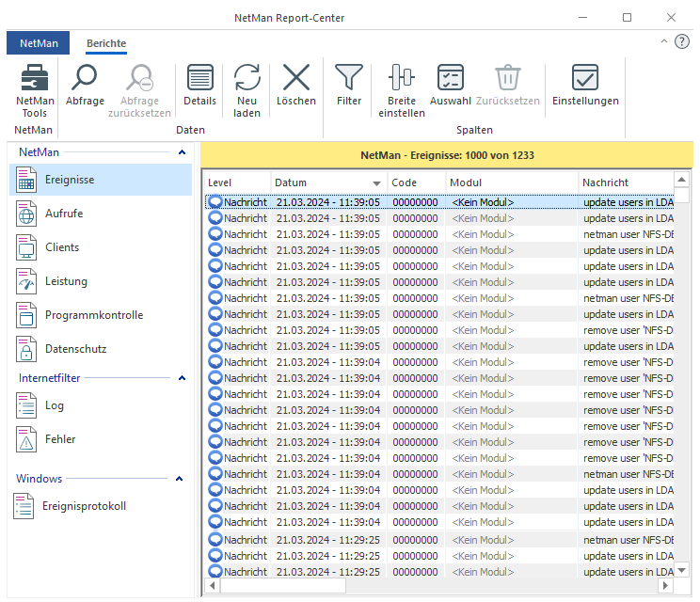
Task: Click the horizontal scrollbar right arrow
Action: click(666, 585)
